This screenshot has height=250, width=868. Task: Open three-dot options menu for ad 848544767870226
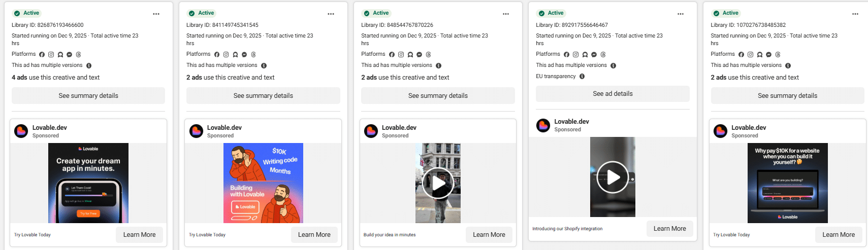505,14
